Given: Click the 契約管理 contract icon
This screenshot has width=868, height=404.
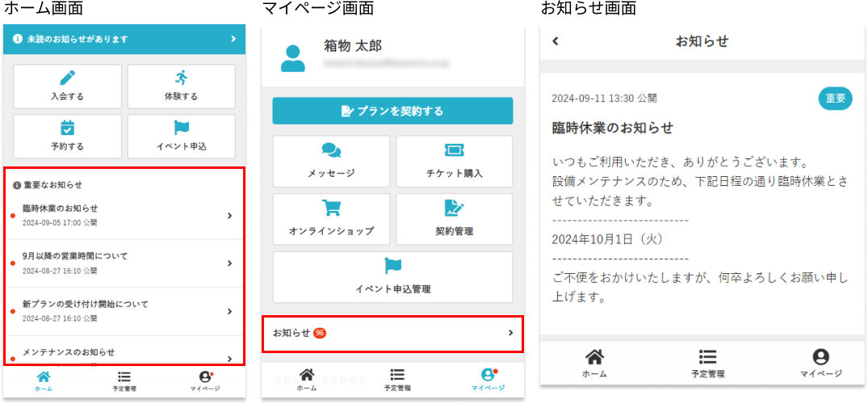Looking at the screenshot, I should pyautogui.click(x=454, y=208).
